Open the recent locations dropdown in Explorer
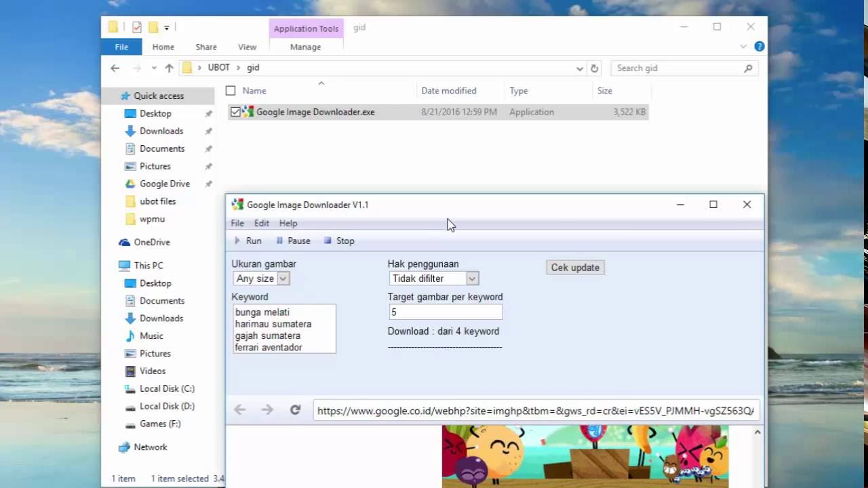The height and width of the screenshot is (488, 868). 154,68
